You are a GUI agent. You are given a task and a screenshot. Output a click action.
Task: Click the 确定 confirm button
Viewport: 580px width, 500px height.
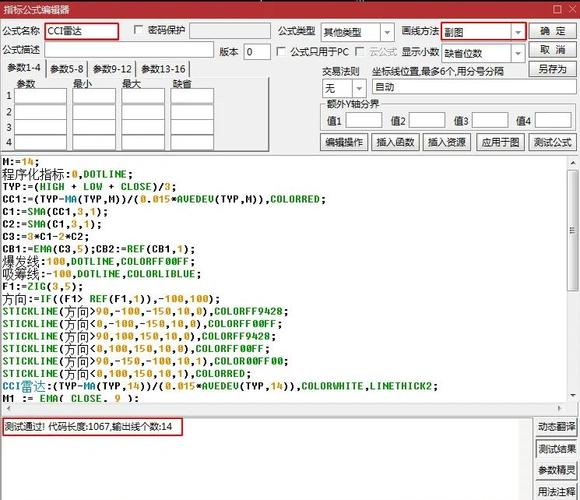point(552,31)
